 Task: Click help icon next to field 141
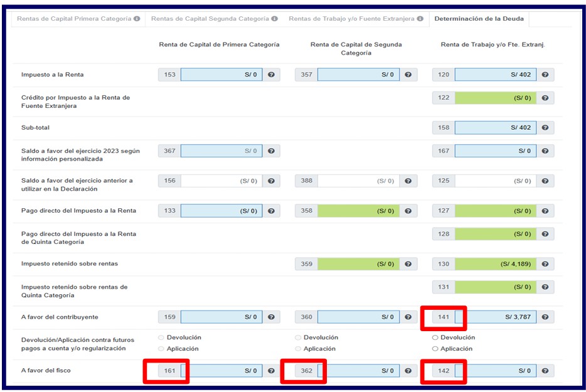[x=545, y=317]
